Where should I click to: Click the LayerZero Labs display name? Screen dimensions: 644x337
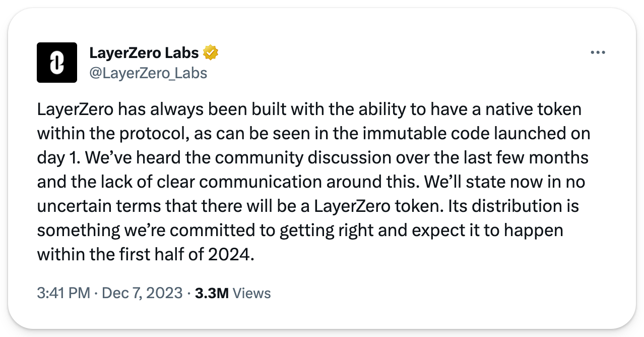click(x=144, y=52)
